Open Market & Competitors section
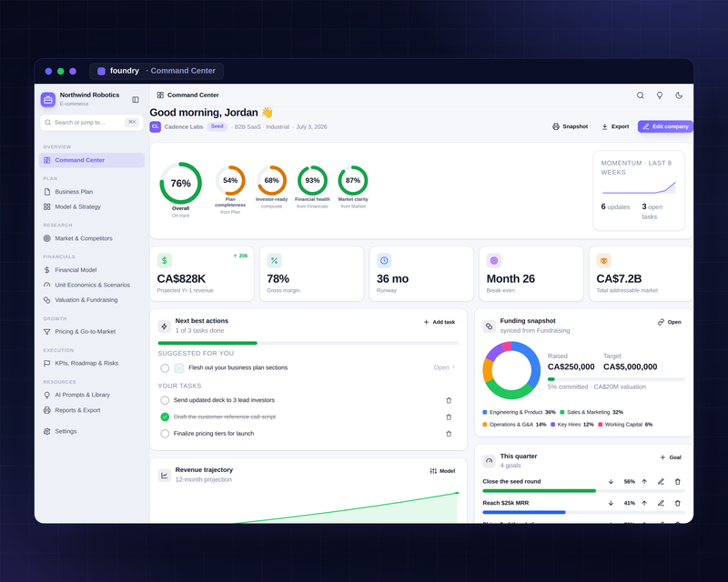 coord(92,238)
